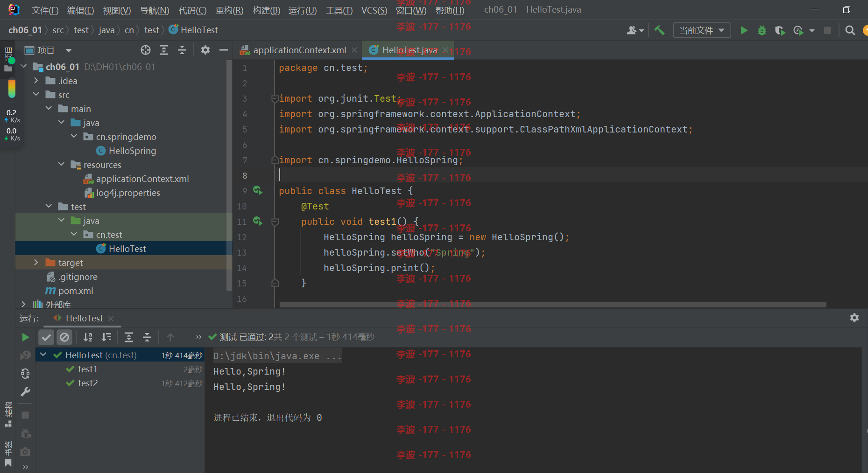868x473 pixels.
Task: Select log4j.properties in project tree
Action: (x=128, y=193)
